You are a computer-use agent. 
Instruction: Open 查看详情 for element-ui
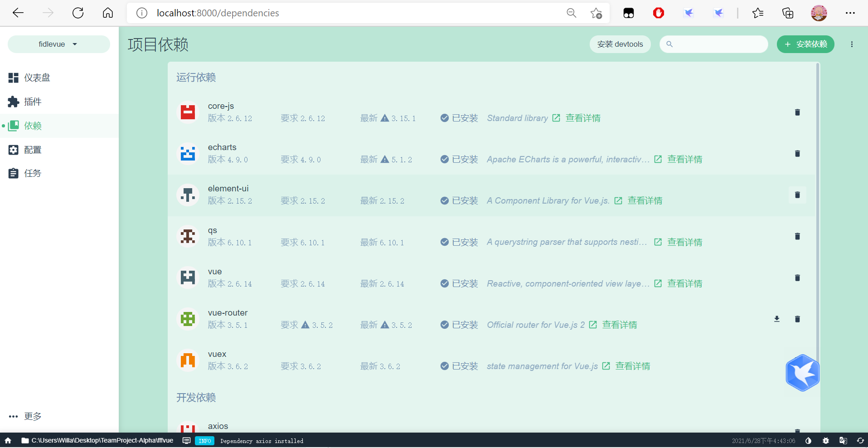click(645, 200)
